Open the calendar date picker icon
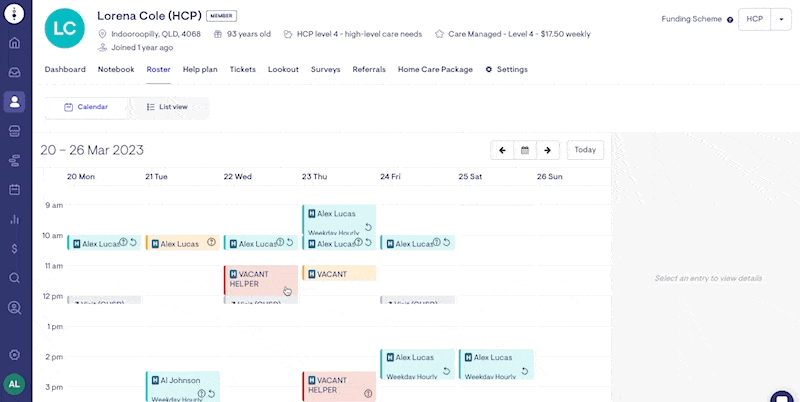This screenshot has width=800, height=402. click(524, 150)
